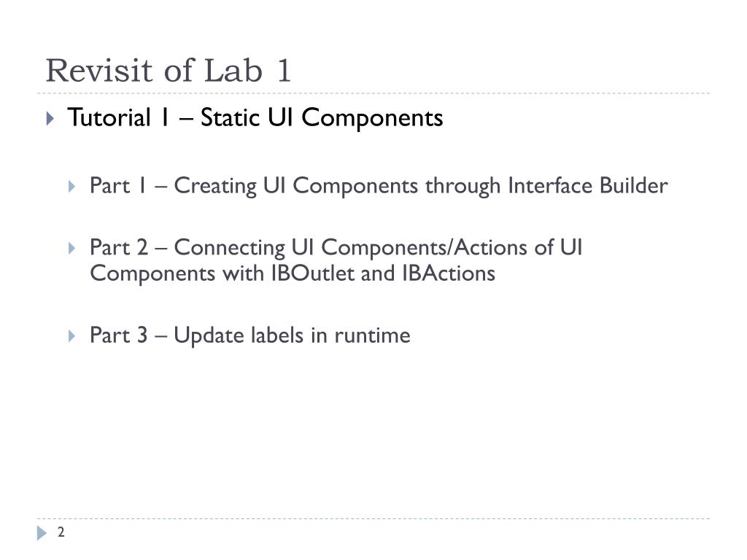Click the word IBActions
This screenshot has height=560, width=747.
[x=449, y=273]
